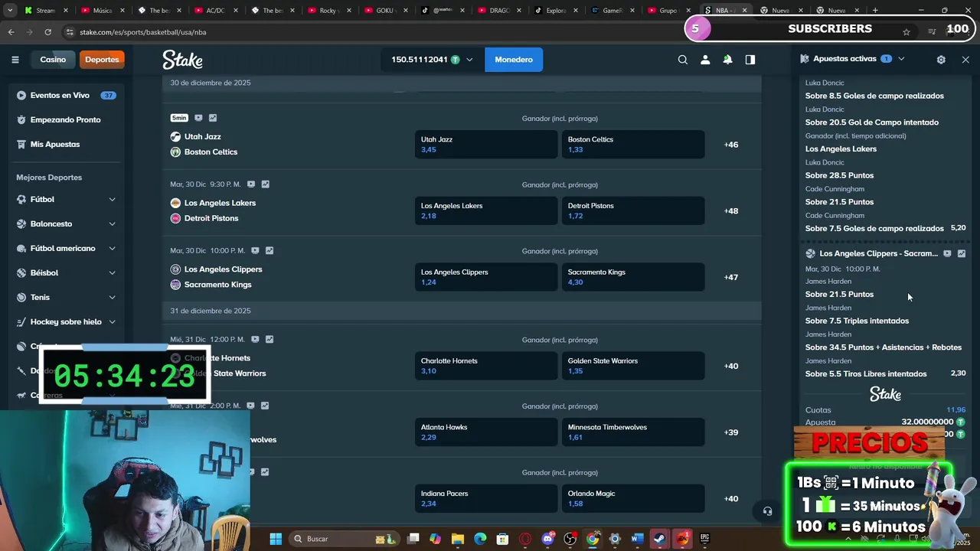Open +48 more markets for Lakers game
Viewport: 980px width, 551px height.
[731, 211]
